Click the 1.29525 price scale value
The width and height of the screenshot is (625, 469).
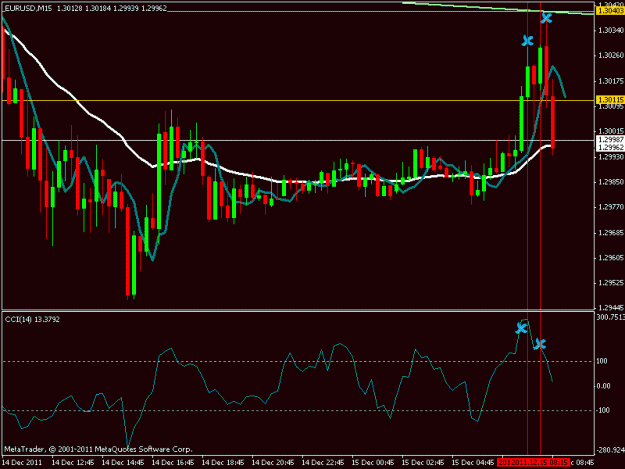pyautogui.click(x=611, y=283)
